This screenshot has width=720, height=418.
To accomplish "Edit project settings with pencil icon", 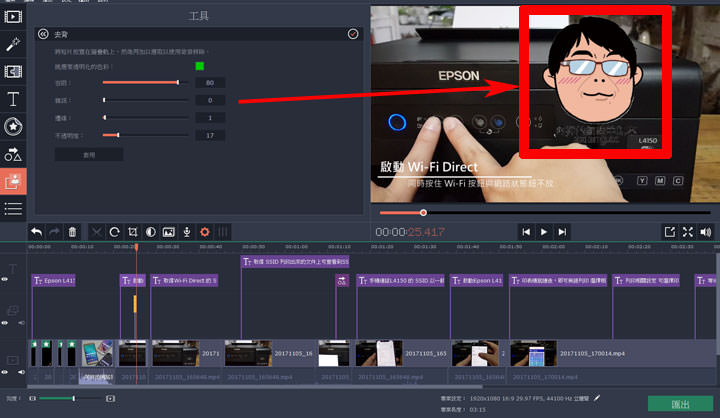I will point(597,398).
